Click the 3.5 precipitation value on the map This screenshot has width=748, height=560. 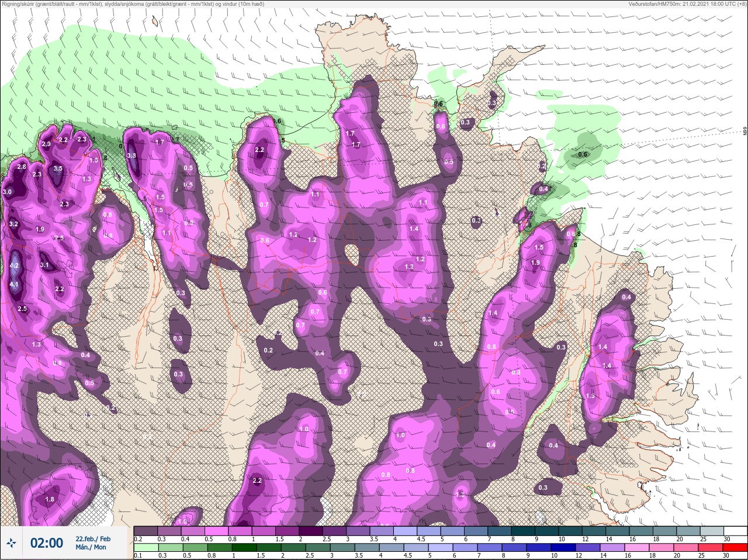click(x=58, y=168)
